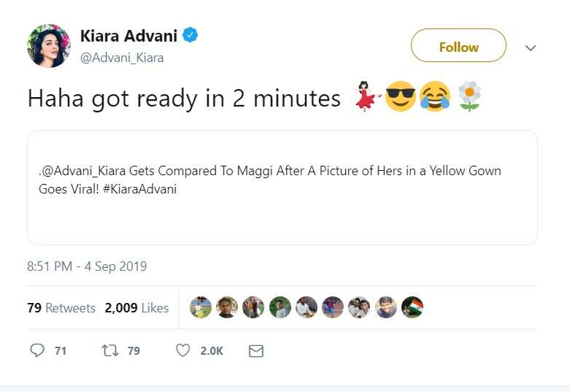570x392 pixels.
Task: Open the quoted tweet about Maggi
Action: click(282, 188)
